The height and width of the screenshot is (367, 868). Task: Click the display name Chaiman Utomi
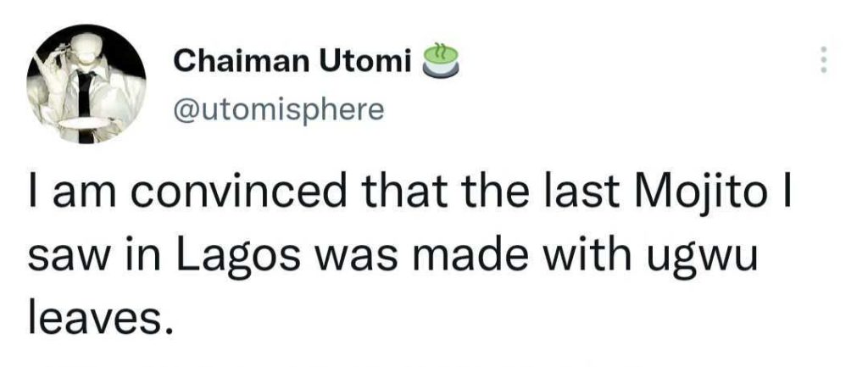293,61
